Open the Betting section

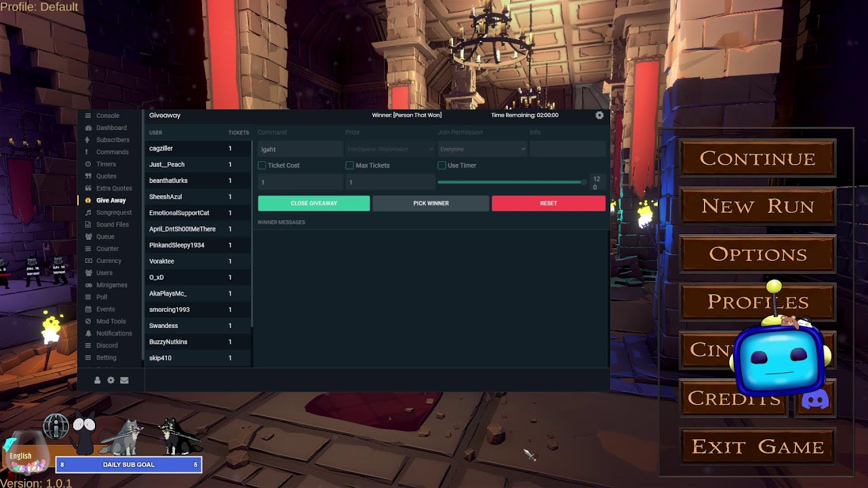[106, 358]
